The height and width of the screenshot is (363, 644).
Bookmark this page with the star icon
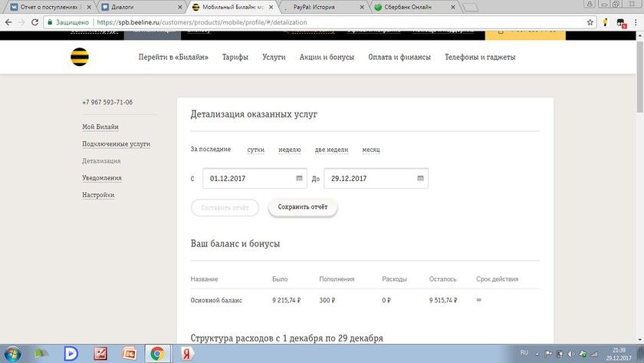[590, 22]
